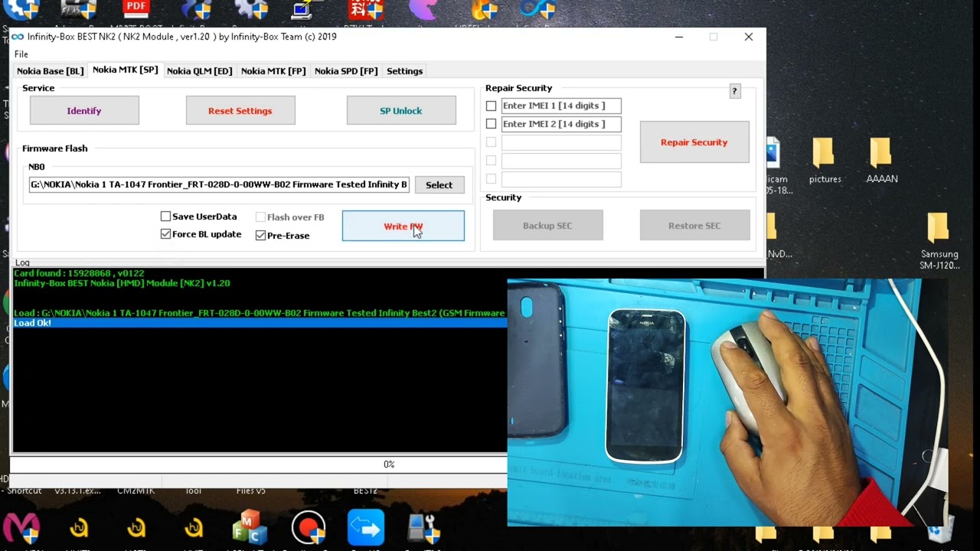This screenshot has height=551, width=980.
Task: Select the orange flame desktop shortcut icon
Action: coord(484,9)
